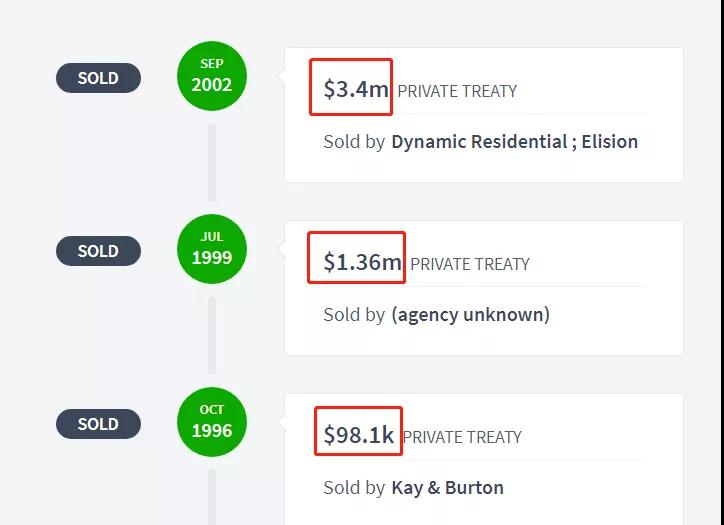This screenshot has height=525, width=724.
Task: Click the 'Sold by' text in 1999 card
Action: pyautogui.click(x=353, y=315)
